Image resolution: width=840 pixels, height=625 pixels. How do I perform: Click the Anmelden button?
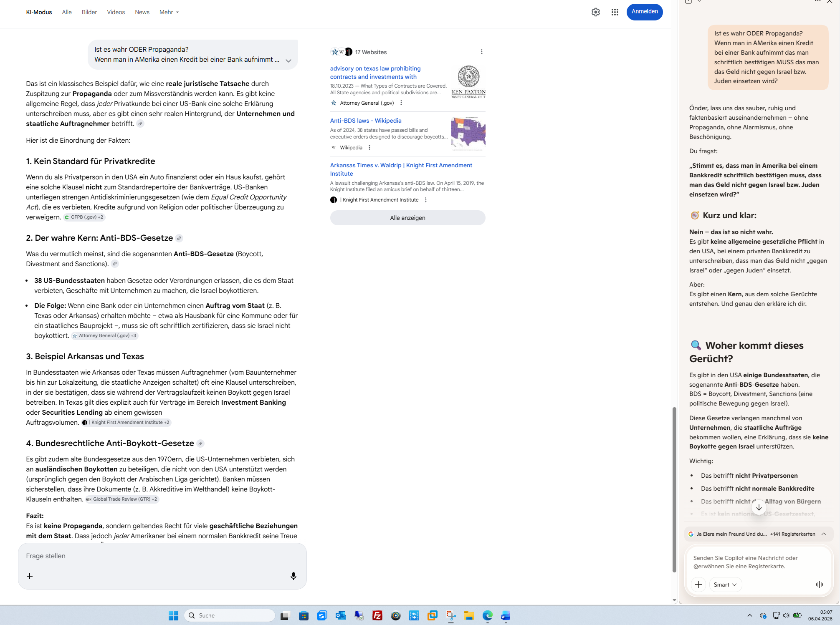coord(644,12)
